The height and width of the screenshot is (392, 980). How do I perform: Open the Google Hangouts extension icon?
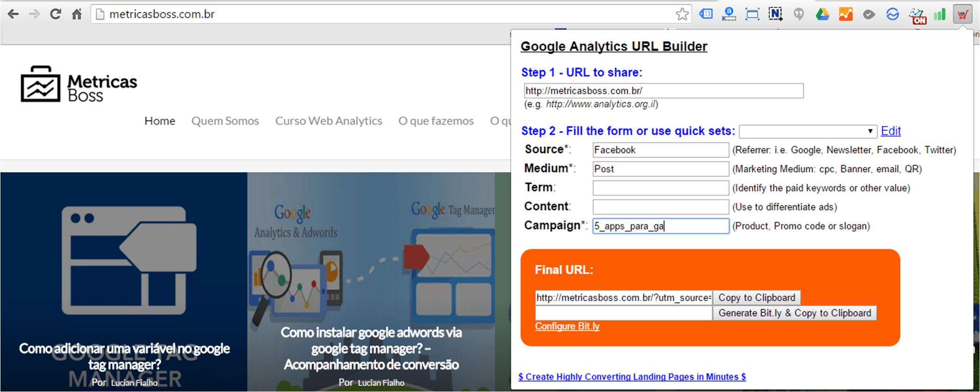799,14
